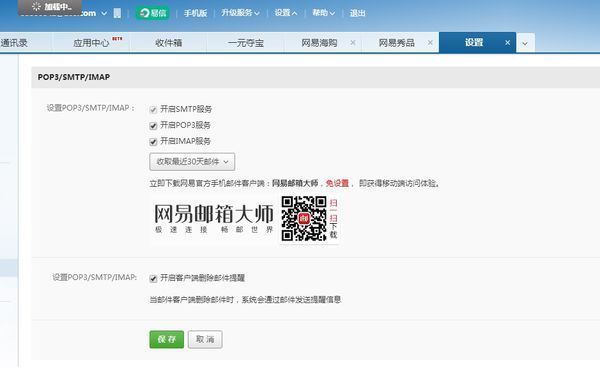Expand the 帮助 menu
Image resolution: width=600 pixels, height=367 pixels.
click(323, 13)
